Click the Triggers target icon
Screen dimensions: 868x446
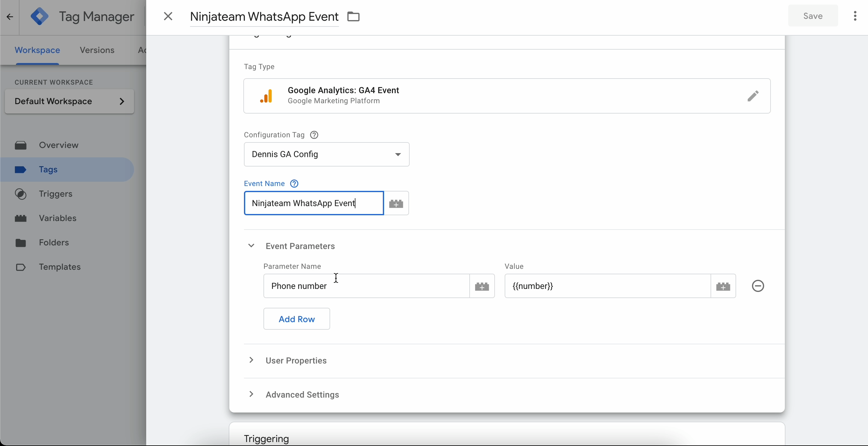point(20,194)
